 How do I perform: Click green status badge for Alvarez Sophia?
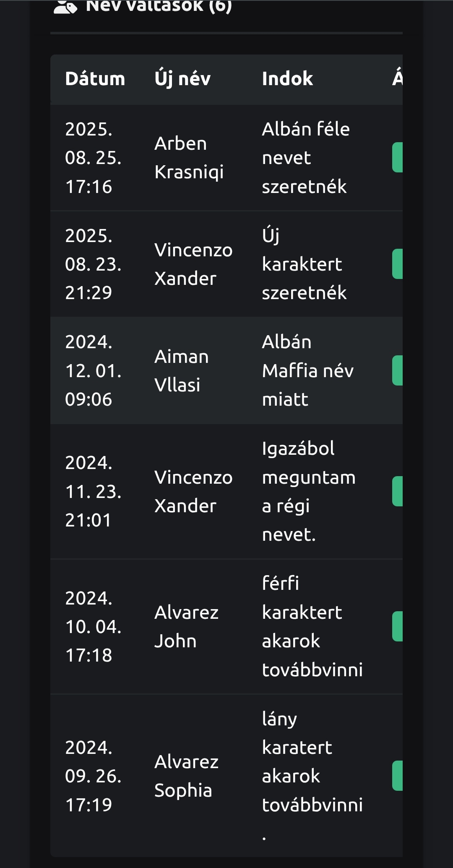(x=398, y=776)
